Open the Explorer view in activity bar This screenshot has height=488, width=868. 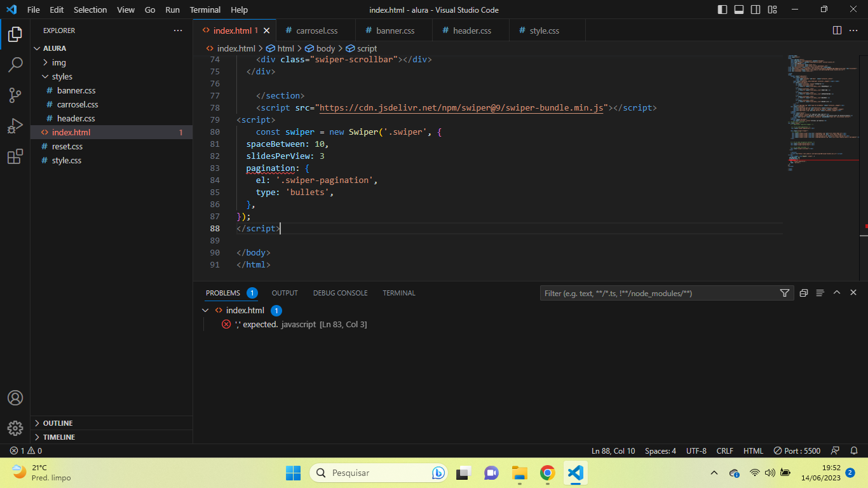tap(15, 34)
